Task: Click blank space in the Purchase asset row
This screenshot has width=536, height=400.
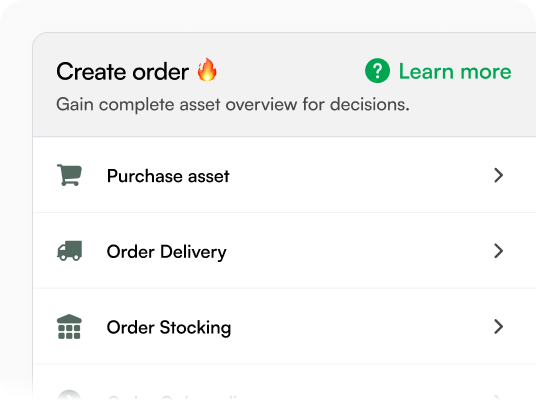Action: [359, 175]
